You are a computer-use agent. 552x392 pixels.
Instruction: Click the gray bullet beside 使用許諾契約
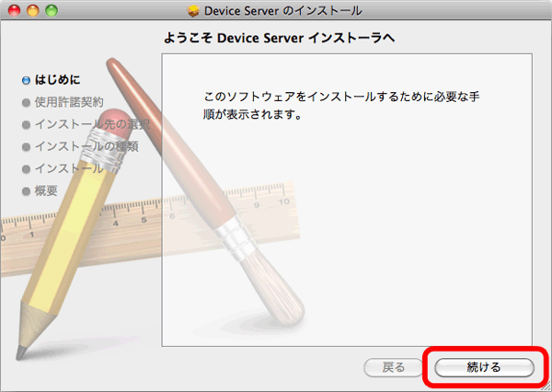coord(26,102)
